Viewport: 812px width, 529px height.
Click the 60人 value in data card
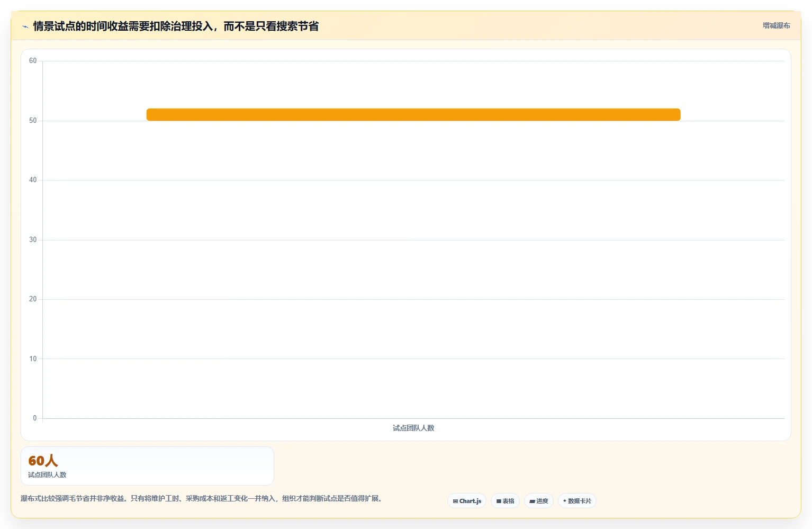[43, 461]
